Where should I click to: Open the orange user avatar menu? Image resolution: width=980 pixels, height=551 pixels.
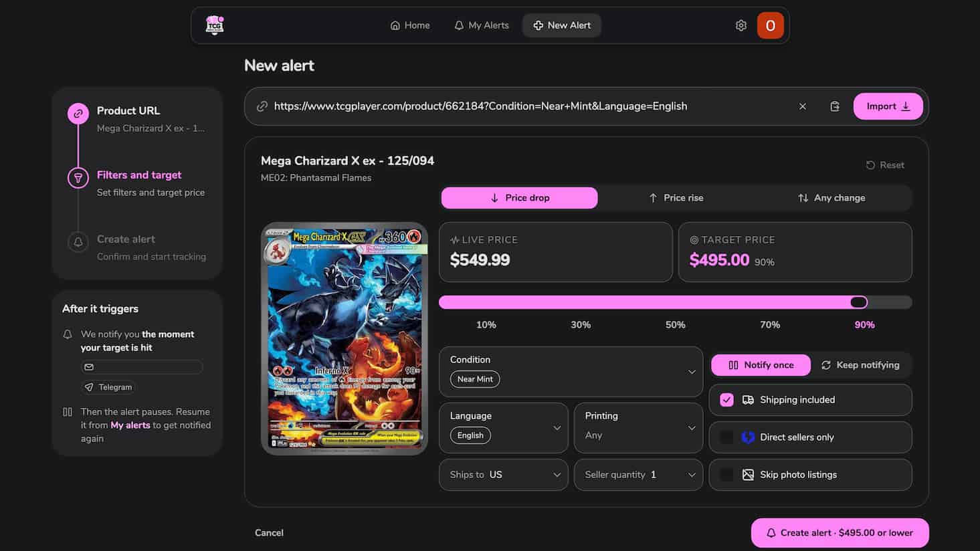click(770, 25)
